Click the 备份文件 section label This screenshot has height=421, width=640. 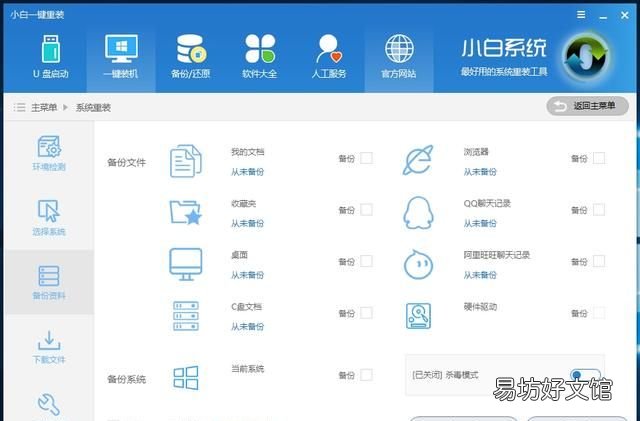[x=126, y=163]
